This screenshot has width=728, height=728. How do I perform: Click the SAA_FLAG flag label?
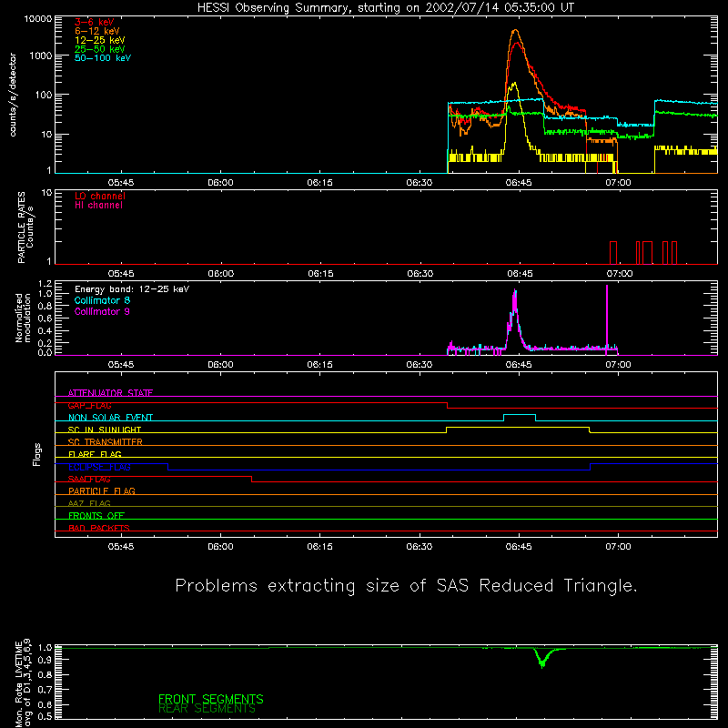coord(89,480)
